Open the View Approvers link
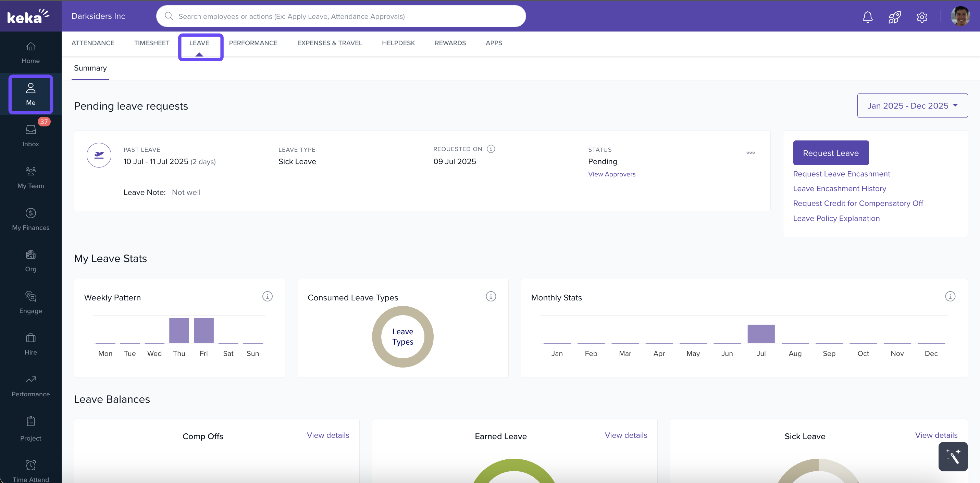The width and height of the screenshot is (980, 483). pyautogui.click(x=611, y=174)
